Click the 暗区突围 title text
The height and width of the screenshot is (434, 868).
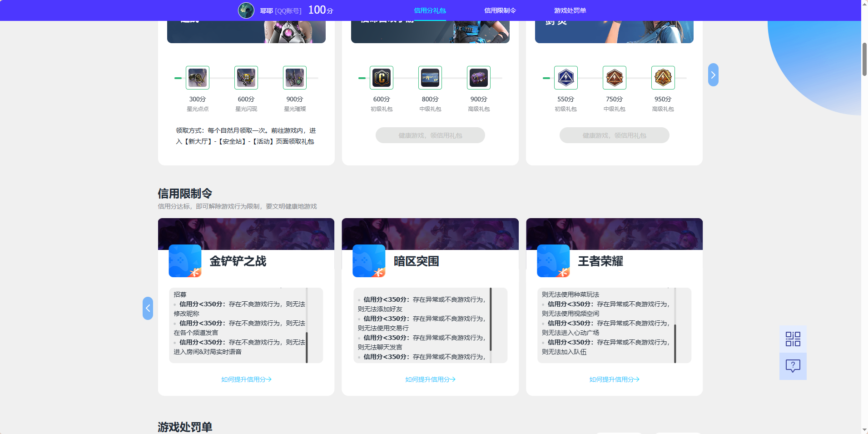click(417, 261)
